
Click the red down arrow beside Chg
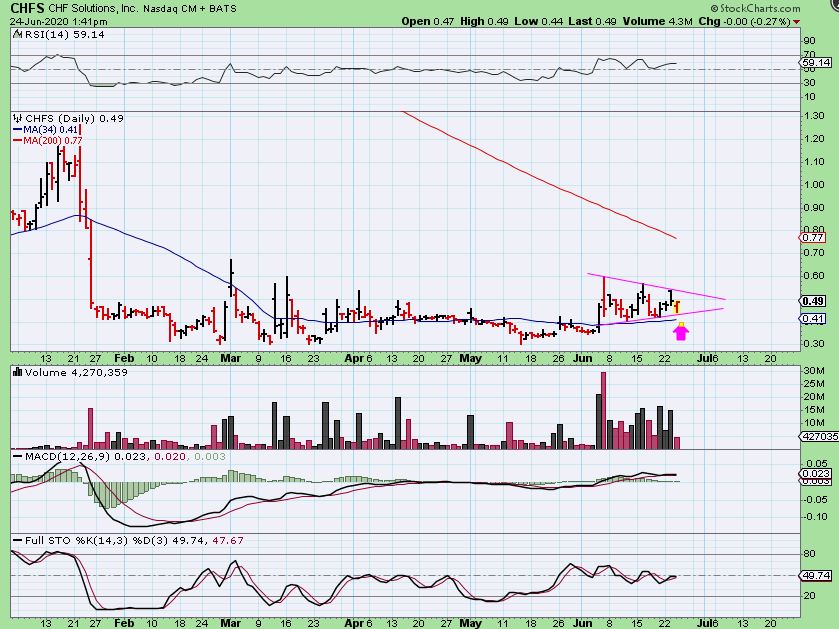(796, 21)
